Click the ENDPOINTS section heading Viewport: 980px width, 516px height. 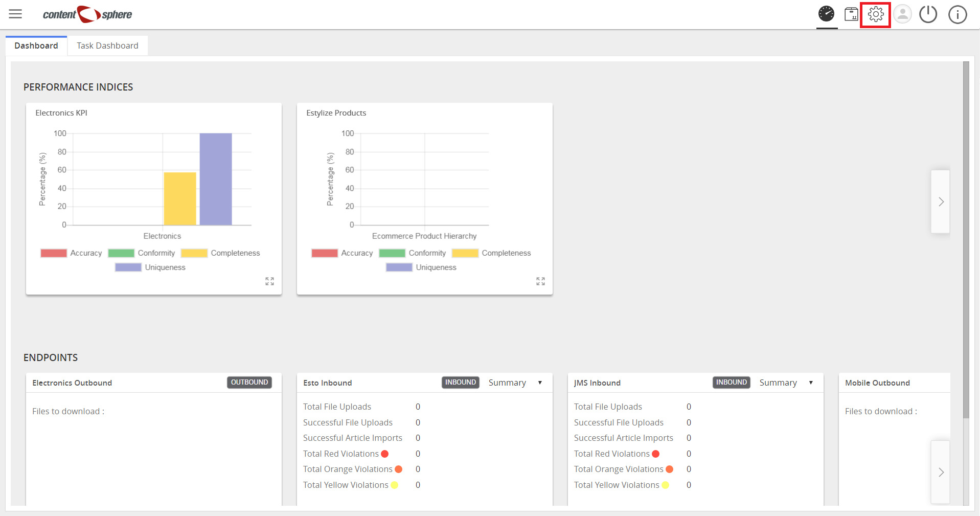51,357
